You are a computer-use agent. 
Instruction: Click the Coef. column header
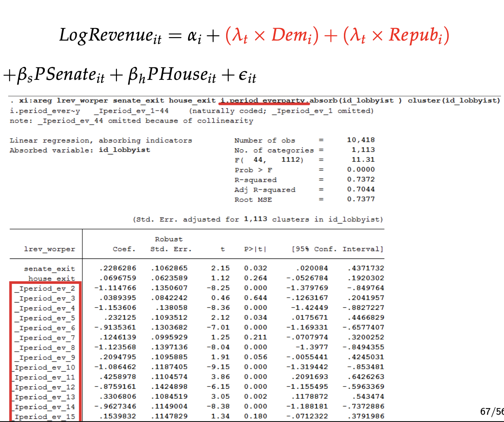(x=124, y=249)
